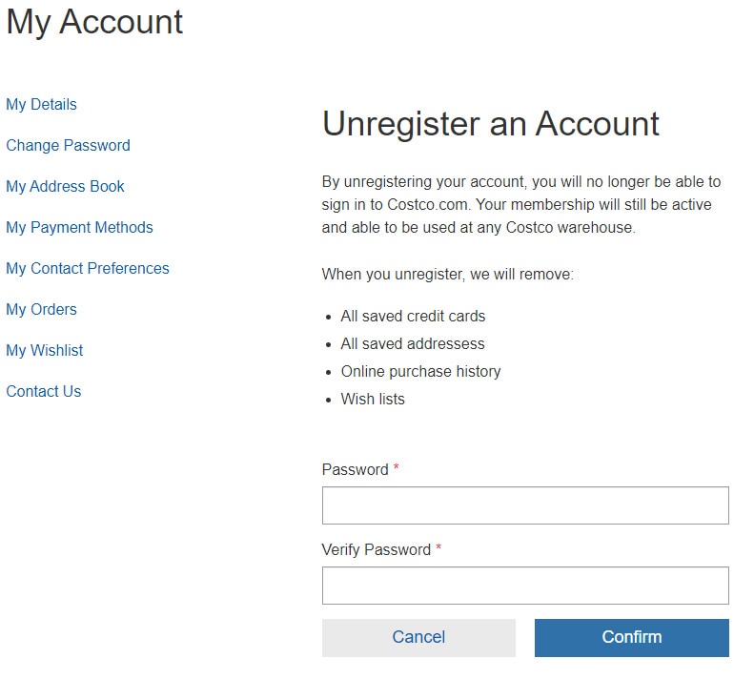Open My Address Book
Screen dimensions: 754x700
point(65,186)
